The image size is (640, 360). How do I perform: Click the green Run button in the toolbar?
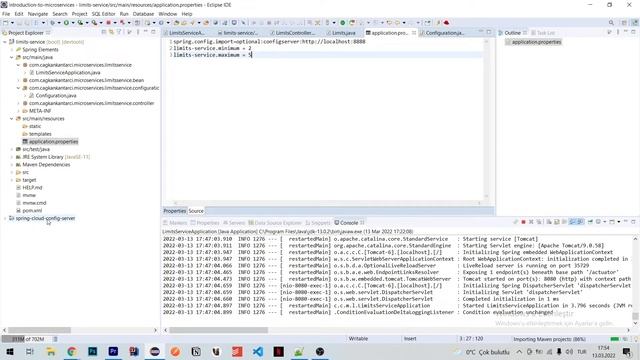click(x=66, y=23)
